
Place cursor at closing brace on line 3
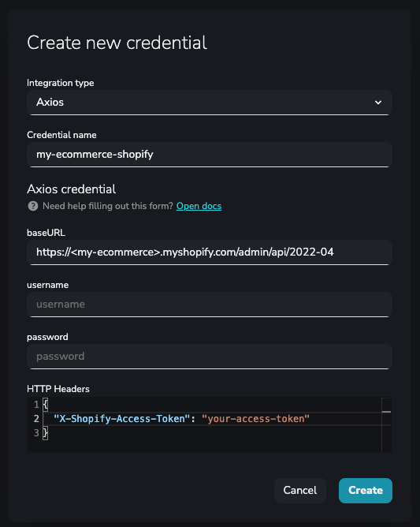46,433
